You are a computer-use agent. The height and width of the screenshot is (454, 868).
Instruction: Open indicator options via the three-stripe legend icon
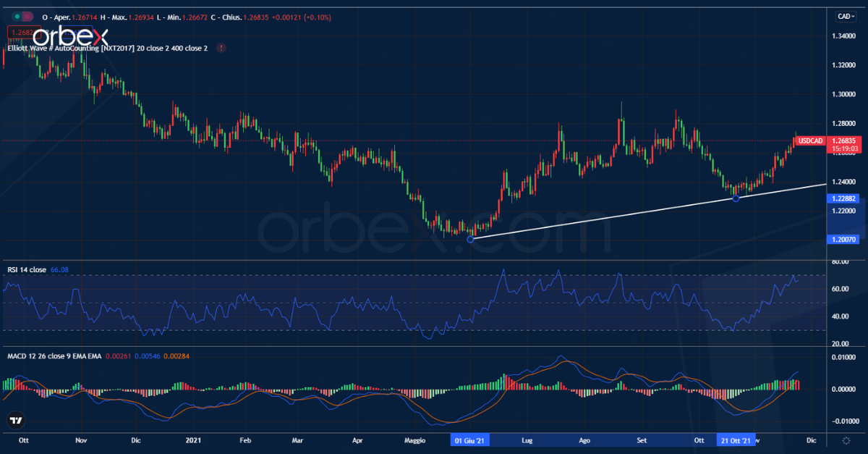[x=27, y=16]
